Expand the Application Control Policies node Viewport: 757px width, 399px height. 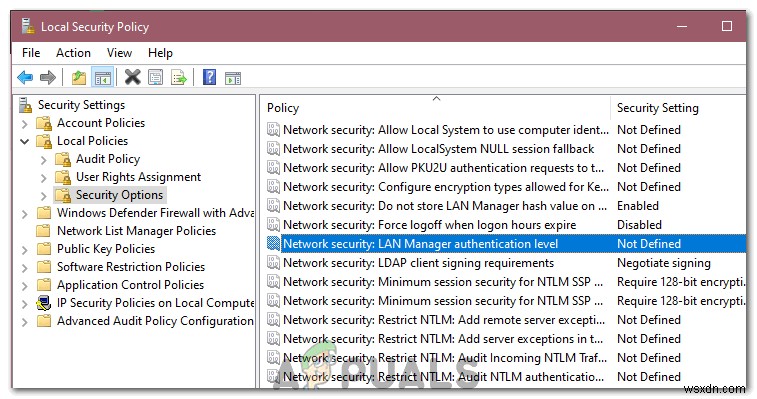click(25, 285)
